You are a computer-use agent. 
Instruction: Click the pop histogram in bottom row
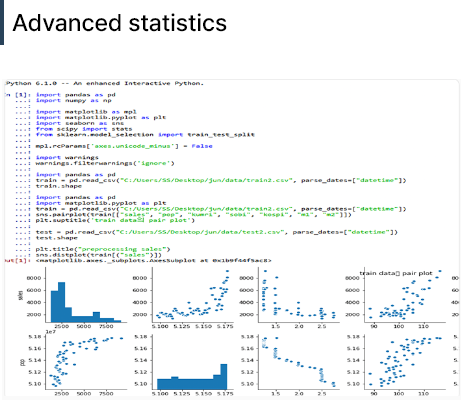(193, 362)
